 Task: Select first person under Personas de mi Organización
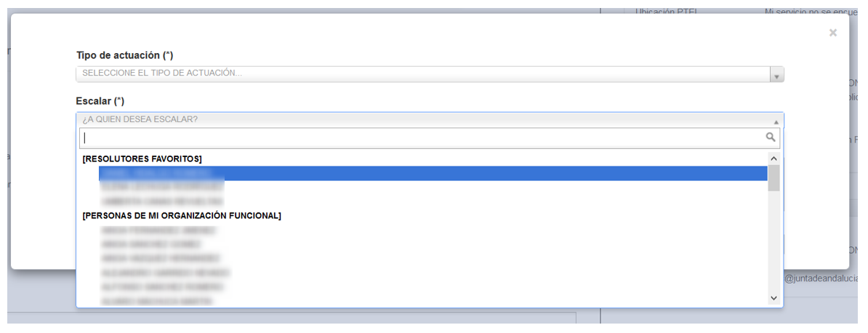[433, 229]
